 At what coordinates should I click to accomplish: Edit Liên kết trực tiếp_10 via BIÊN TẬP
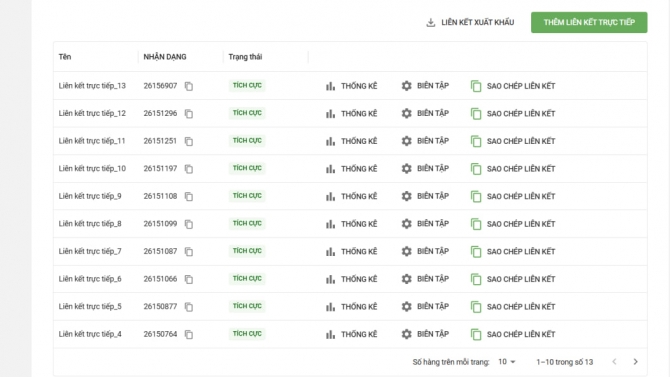(425, 168)
